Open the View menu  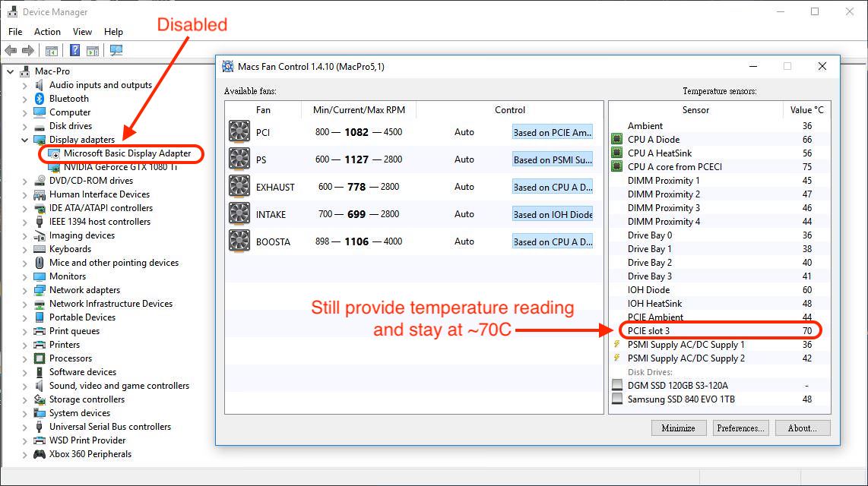coord(82,32)
